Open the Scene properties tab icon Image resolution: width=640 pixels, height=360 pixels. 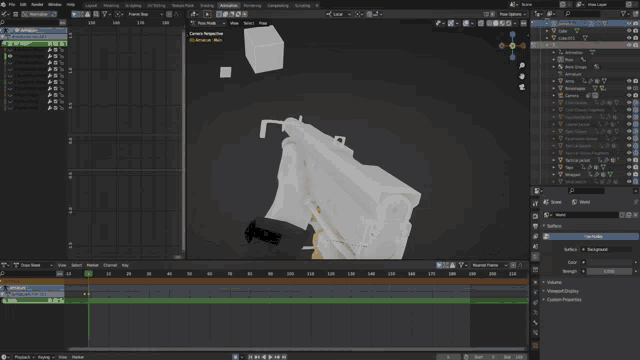click(535, 246)
